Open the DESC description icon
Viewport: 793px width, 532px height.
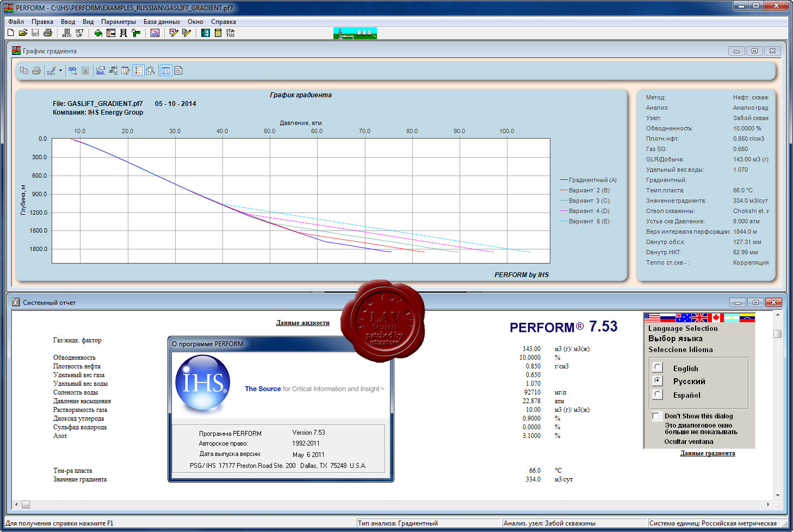tap(67, 33)
